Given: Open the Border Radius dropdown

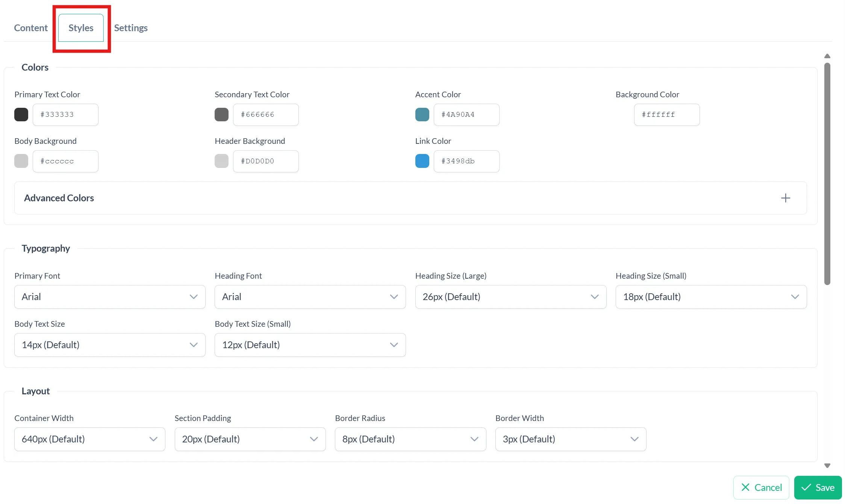Looking at the screenshot, I should pyautogui.click(x=410, y=439).
